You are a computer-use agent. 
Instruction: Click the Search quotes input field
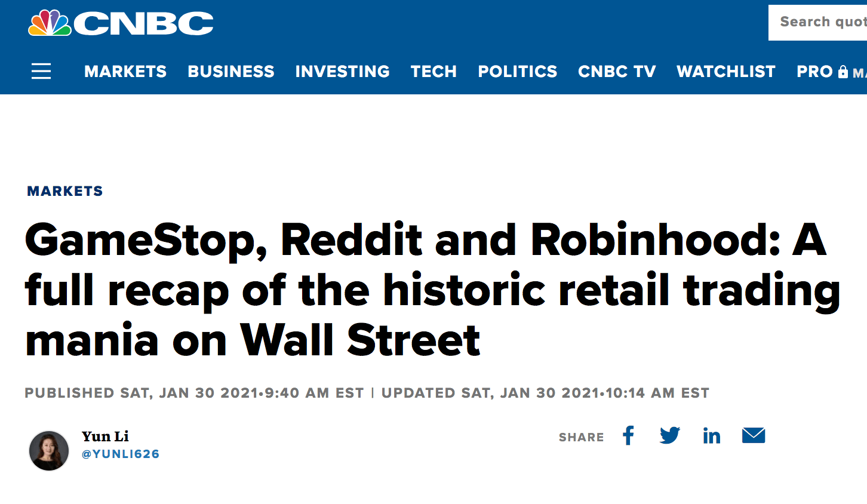coord(817,23)
